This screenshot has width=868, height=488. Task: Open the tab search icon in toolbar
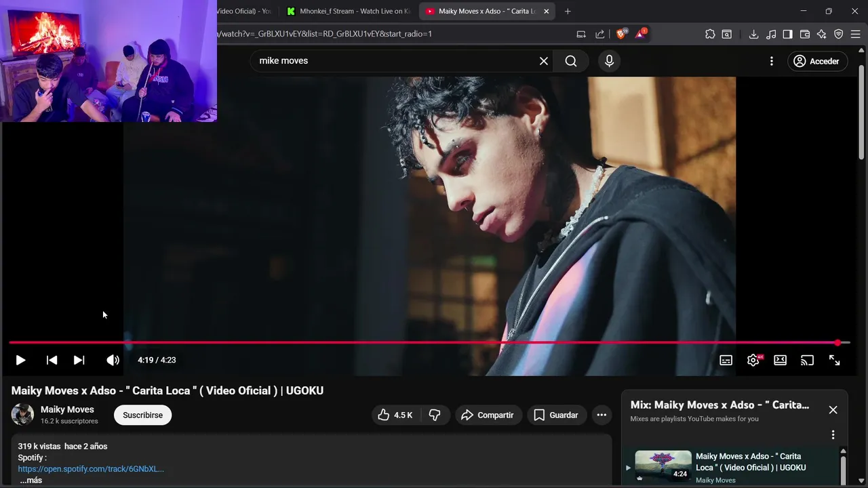coord(726,34)
